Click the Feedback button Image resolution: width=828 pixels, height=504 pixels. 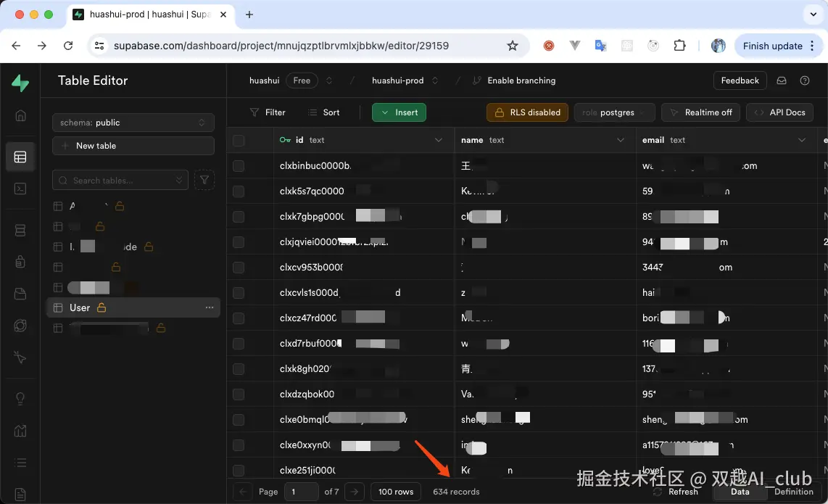pyautogui.click(x=740, y=80)
